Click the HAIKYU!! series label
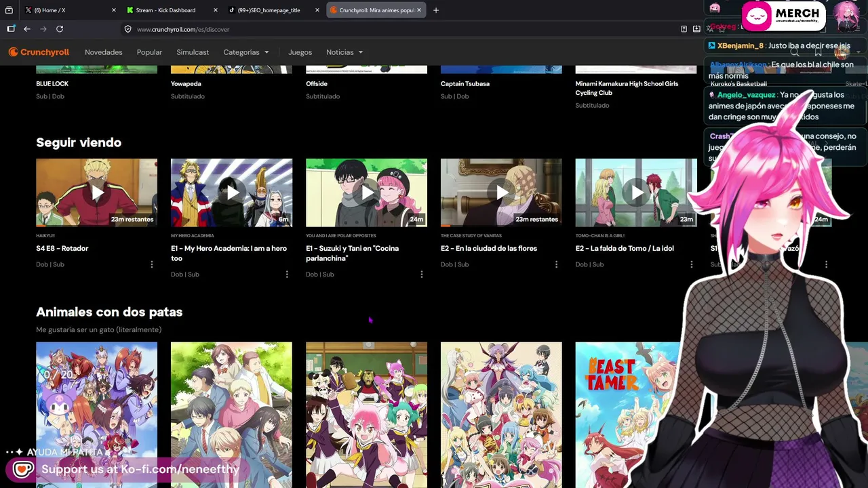This screenshot has height=488, width=868. pos(45,236)
